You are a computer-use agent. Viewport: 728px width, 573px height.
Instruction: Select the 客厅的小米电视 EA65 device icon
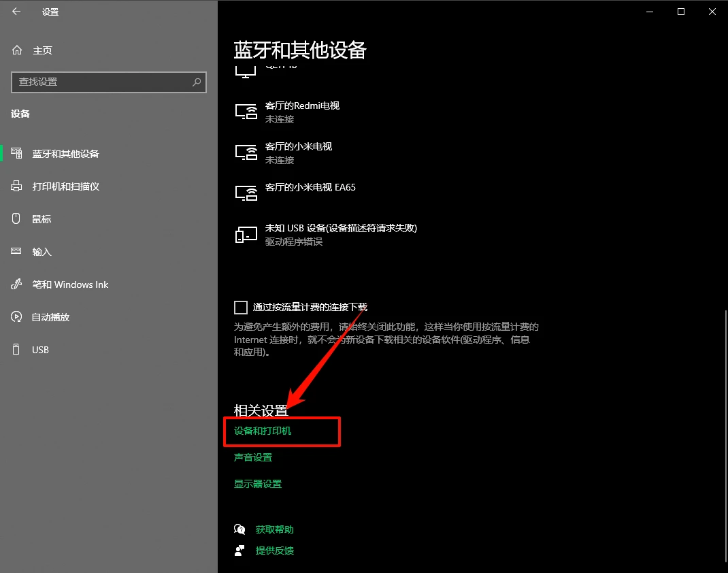click(246, 193)
